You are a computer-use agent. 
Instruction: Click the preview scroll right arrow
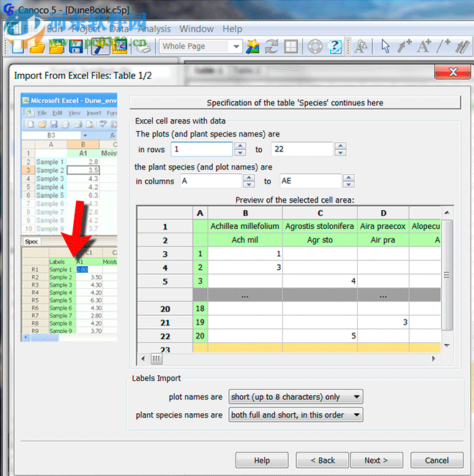coord(433,358)
